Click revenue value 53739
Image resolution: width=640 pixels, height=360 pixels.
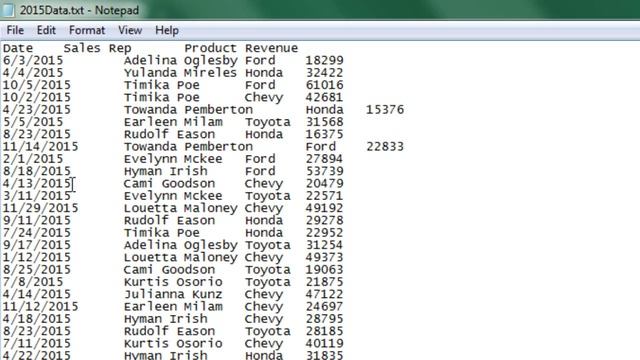(324, 171)
